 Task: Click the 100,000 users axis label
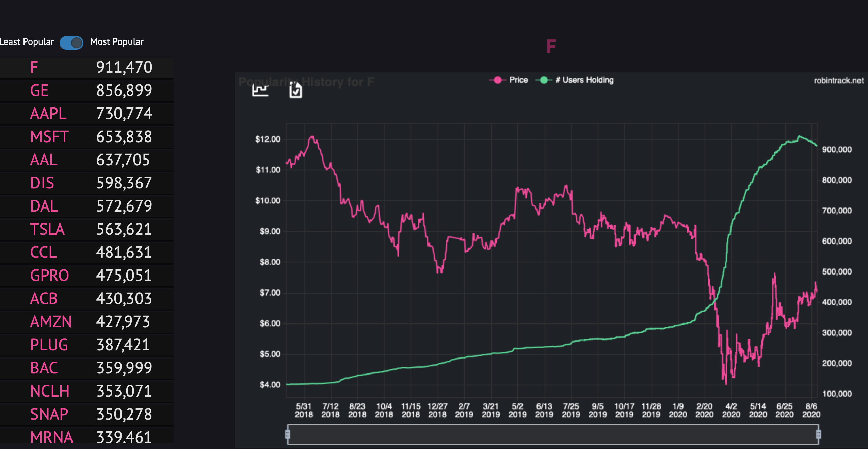click(x=837, y=394)
